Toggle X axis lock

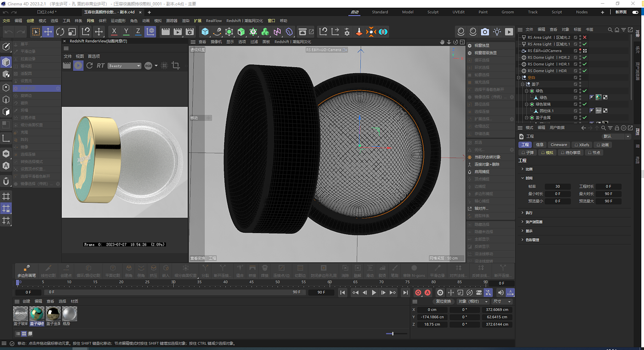point(114,32)
